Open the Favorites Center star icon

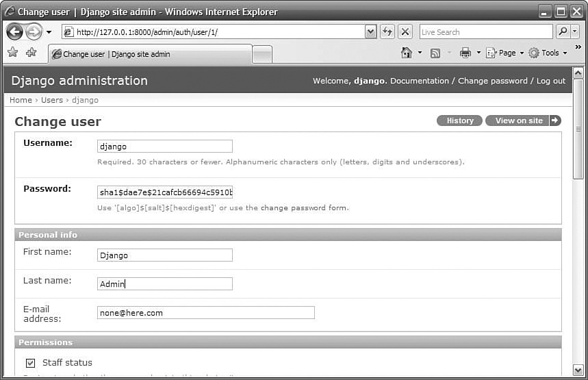(13, 52)
